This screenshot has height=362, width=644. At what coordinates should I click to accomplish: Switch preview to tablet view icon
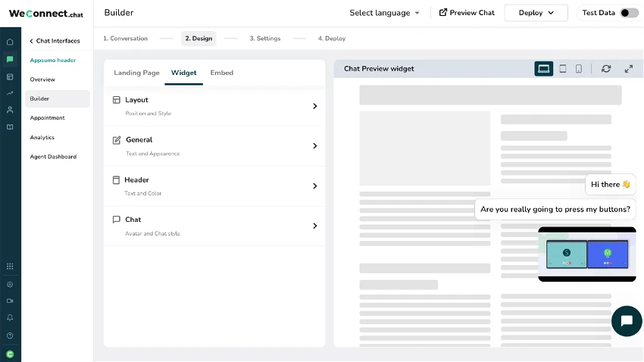[x=563, y=69]
